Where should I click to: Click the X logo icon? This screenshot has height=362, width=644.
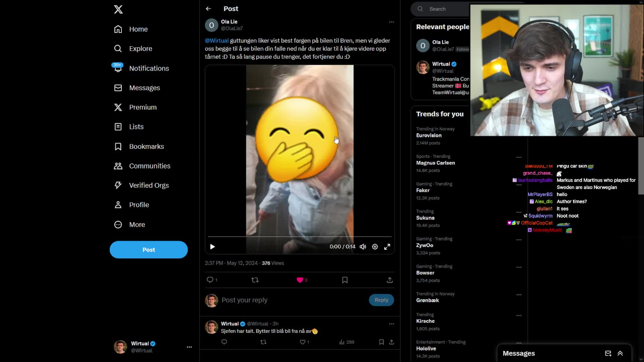[x=118, y=9]
